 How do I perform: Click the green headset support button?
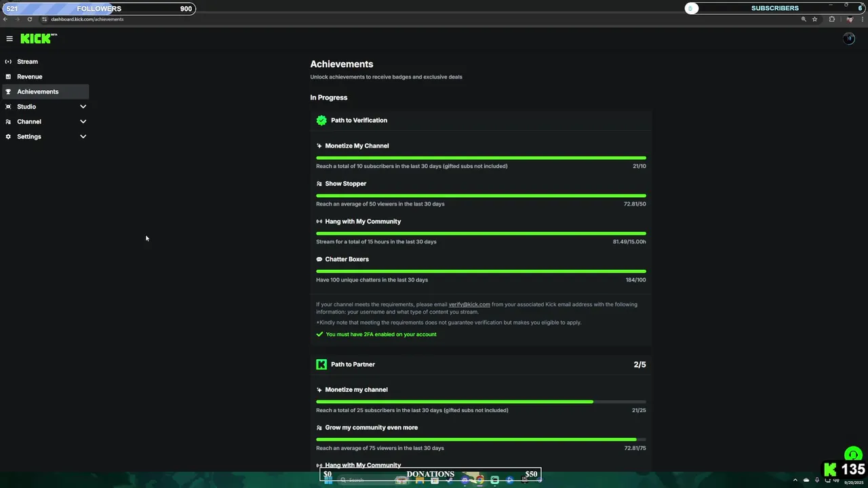(x=852, y=455)
